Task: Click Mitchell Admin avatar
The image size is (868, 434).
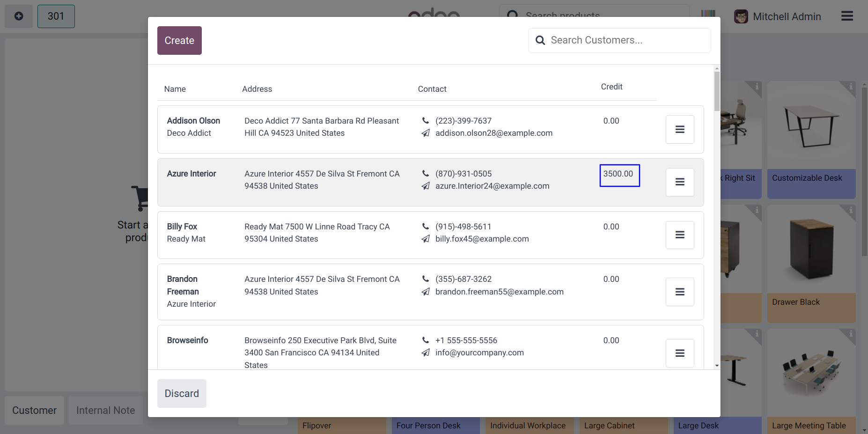Action: (x=741, y=17)
